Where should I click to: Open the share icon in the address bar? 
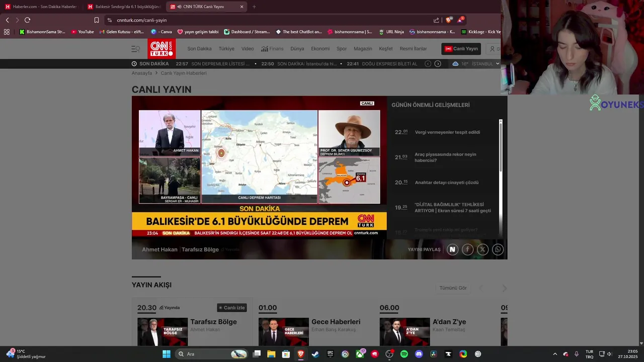(x=436, y=20)
